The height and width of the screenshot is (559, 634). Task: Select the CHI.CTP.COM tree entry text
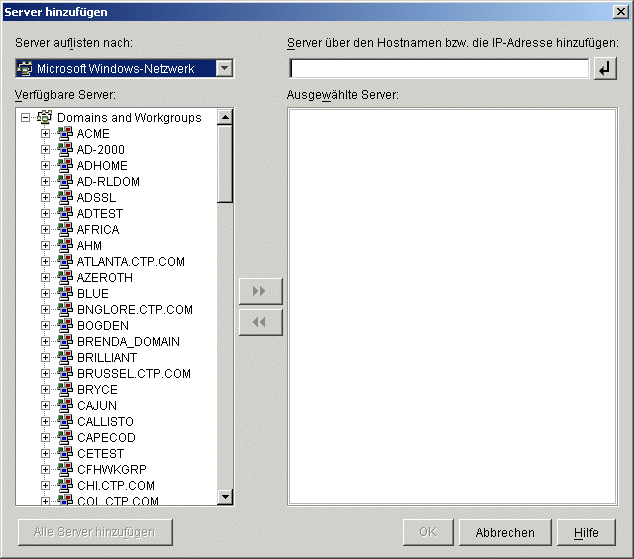click(x=116, y=485)
